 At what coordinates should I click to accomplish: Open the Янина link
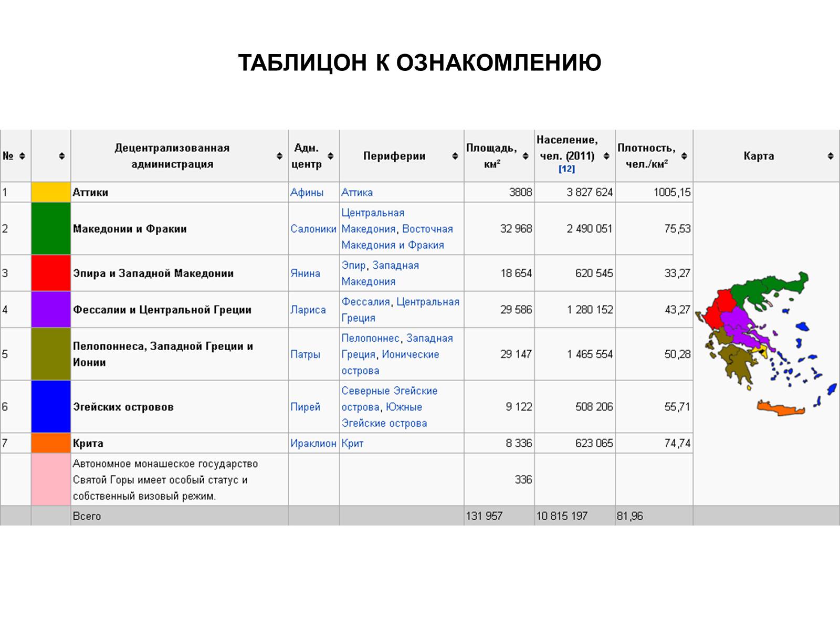[x=305, y=273]
